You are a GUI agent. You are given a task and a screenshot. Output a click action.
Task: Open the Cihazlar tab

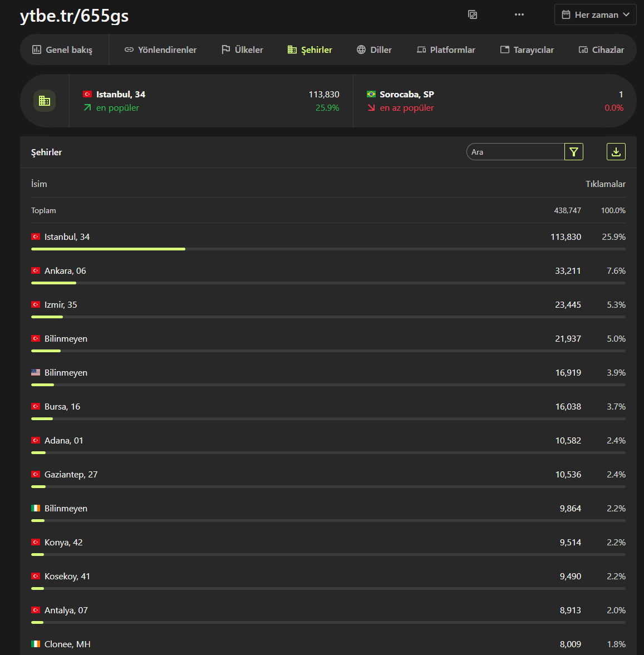point(601,50)
